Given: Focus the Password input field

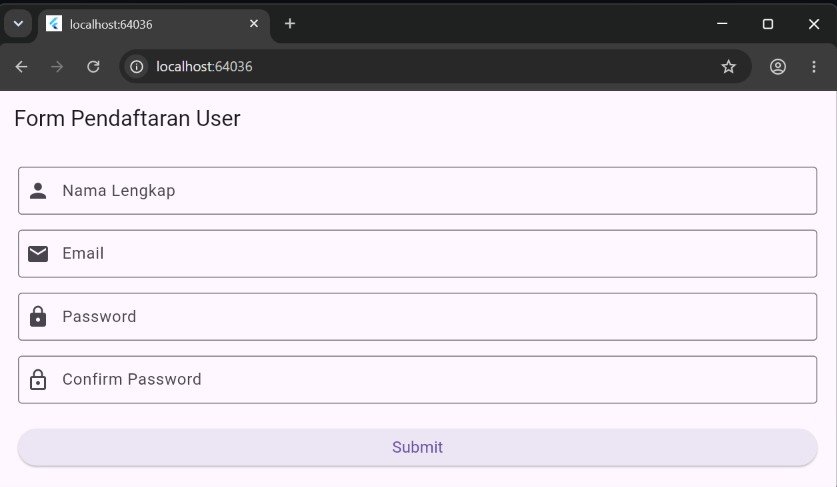Looking at the screenshot, I should coord(417,317).
